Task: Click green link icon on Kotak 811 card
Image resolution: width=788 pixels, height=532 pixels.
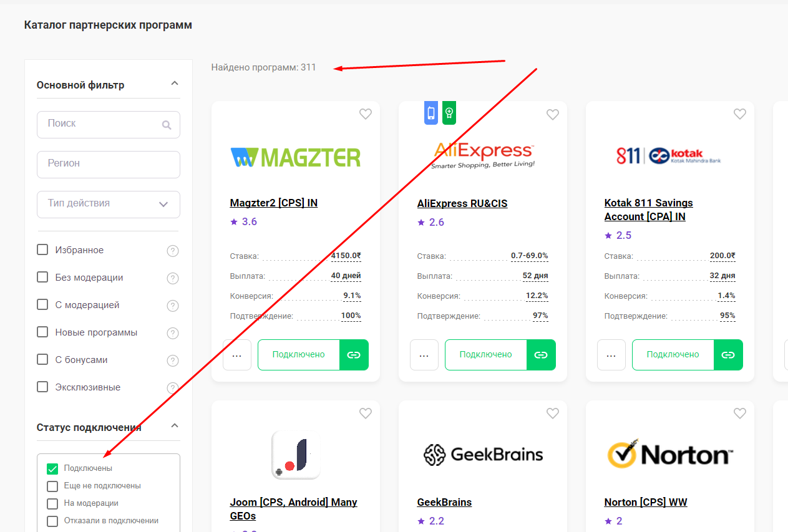Action: 728,355
